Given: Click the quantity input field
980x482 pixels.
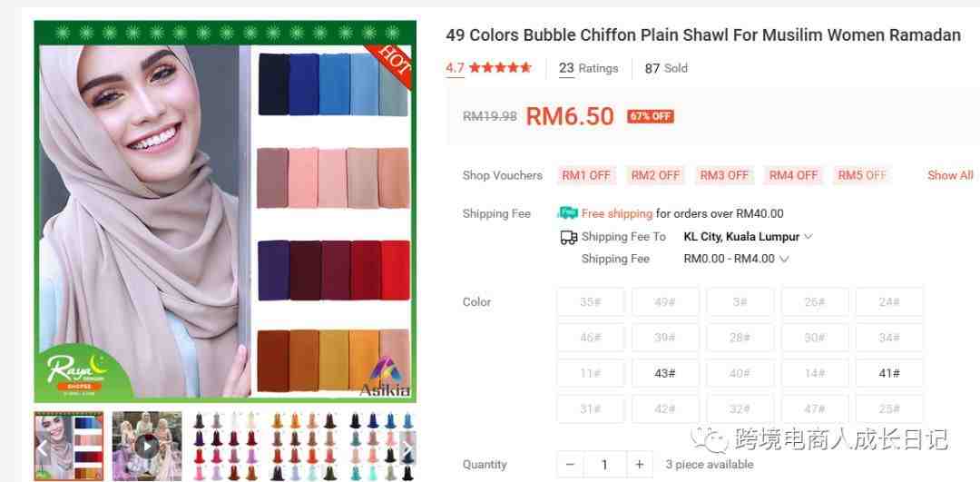Looking at the screenshot, I should [x=604, y=465].
